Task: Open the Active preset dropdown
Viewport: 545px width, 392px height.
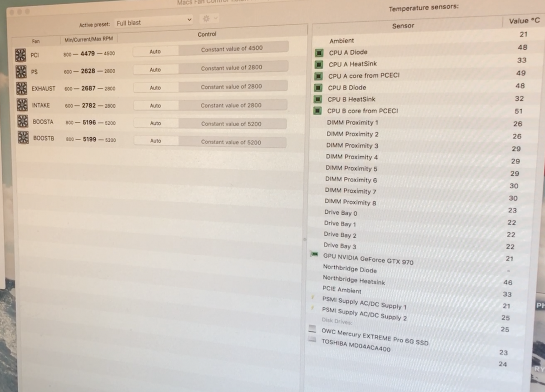Action: [x=154, y=22]
